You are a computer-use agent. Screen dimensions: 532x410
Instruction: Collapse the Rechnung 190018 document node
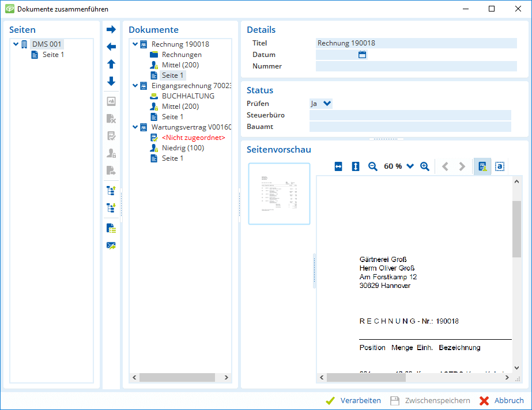pos(135,44)
